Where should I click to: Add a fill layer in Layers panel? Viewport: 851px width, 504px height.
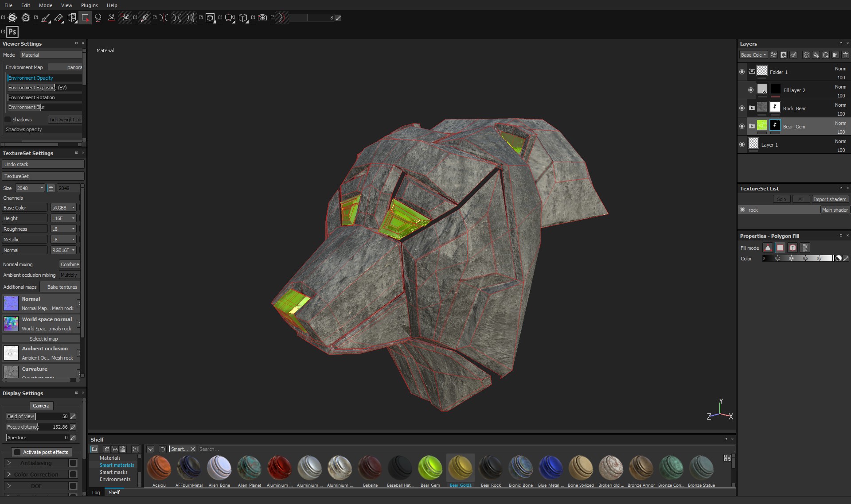point(816,55)
